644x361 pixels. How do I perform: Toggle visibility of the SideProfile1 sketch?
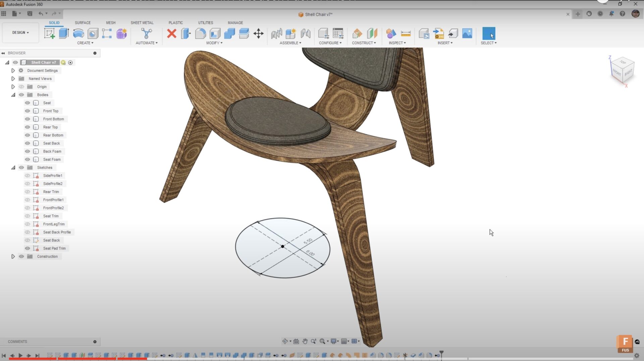coord(28,175)
